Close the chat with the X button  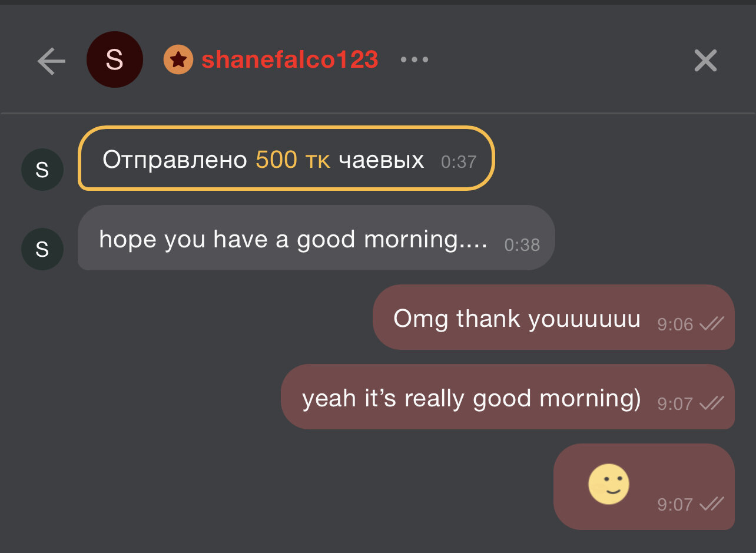[x=705, y=61]
